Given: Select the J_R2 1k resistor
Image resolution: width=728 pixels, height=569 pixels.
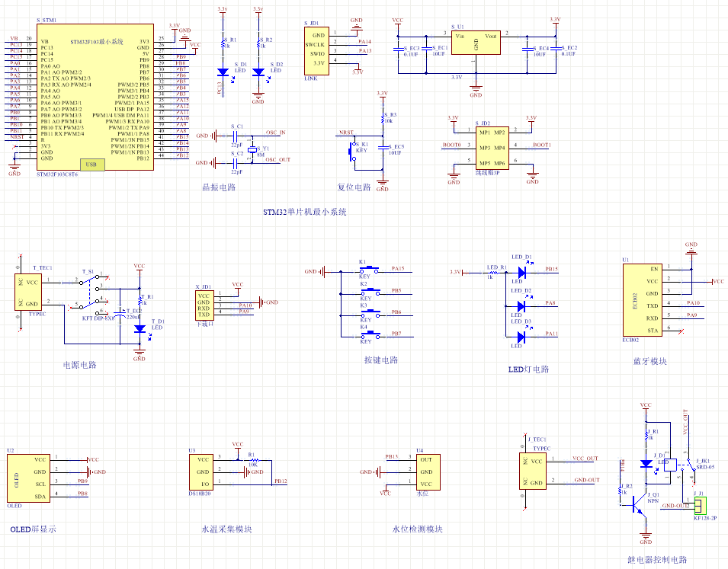Looking at the screenshot, I should pos(621,490).
